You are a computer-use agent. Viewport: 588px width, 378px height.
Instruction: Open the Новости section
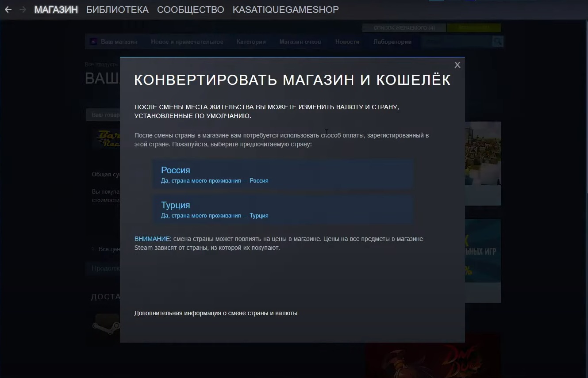click(x=347, y=42)
